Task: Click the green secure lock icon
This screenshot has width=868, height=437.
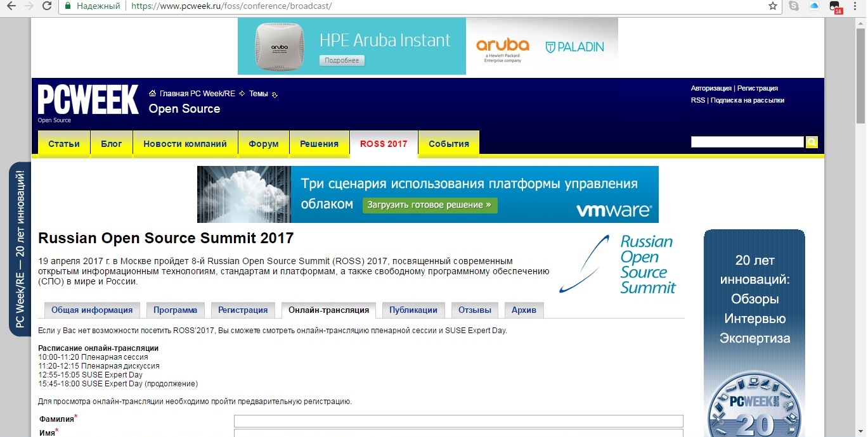Action: click(x=68, y=6)
